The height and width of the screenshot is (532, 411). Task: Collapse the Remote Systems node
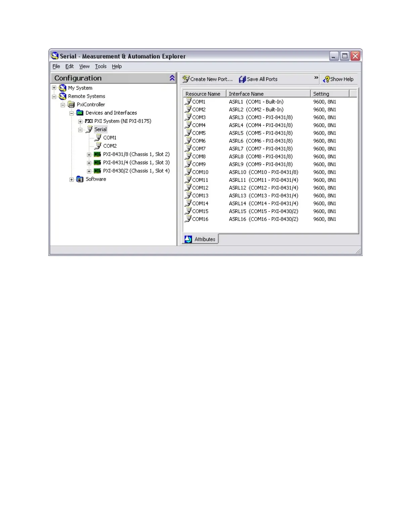[x=54, y=96]
